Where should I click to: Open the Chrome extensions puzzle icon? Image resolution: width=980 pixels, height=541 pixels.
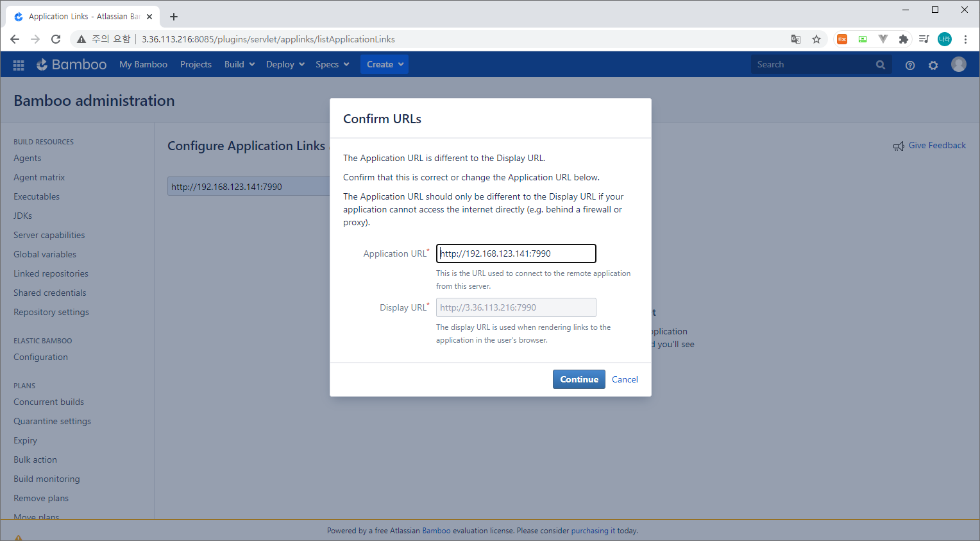[904, 39]
